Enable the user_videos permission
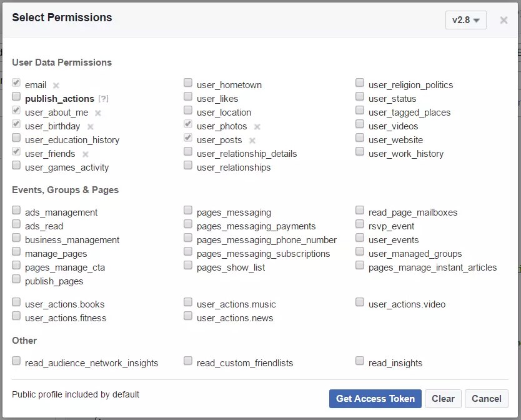 click(360, 124)
